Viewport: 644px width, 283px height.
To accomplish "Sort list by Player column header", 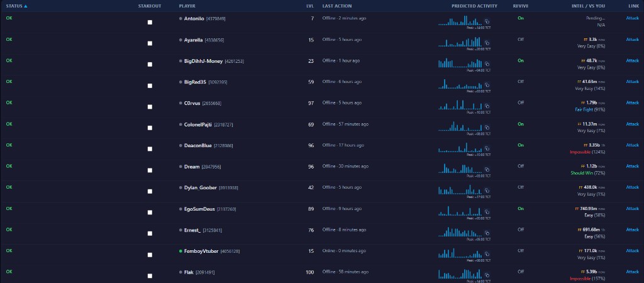I will point(187,6).
